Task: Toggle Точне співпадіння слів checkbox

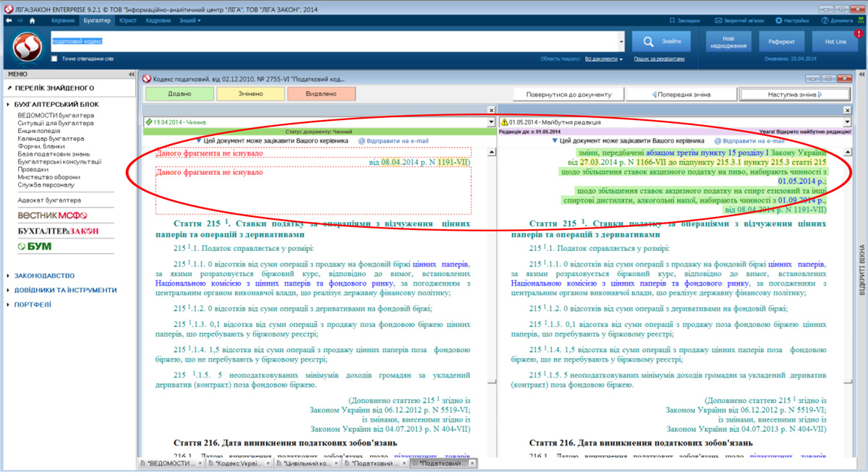Action: pos(55,59)
